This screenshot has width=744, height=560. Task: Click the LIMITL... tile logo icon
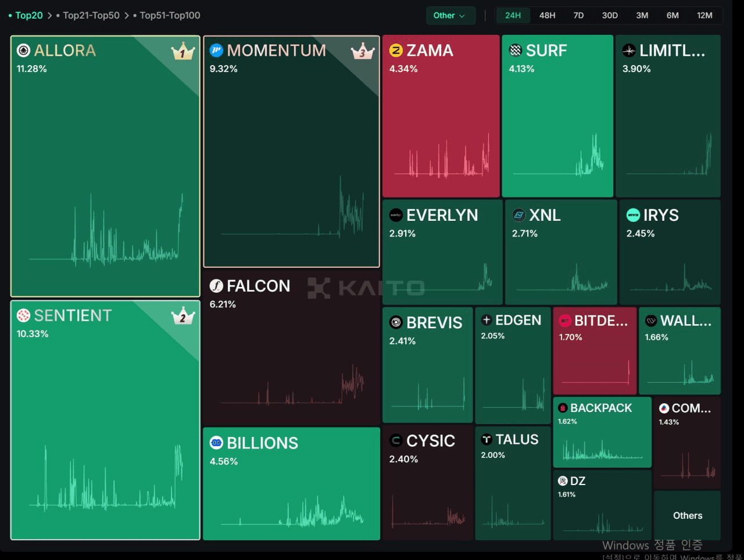tap(629, 51)
